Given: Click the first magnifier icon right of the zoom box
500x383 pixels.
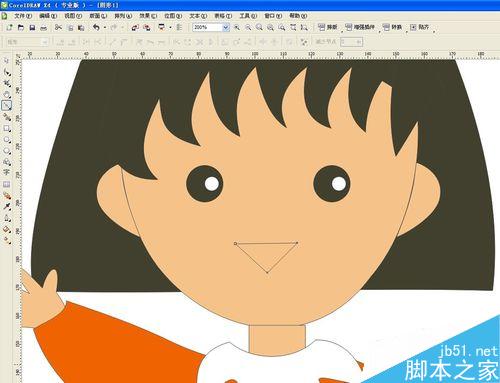Looking at the screenshot, I should pyautogui.click(x=237, y=28).
